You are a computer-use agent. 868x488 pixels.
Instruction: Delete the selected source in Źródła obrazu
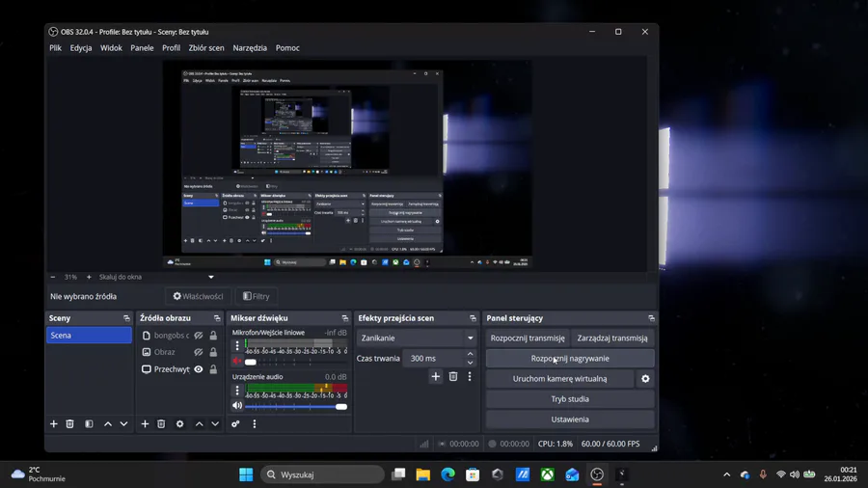click(161, 423)
